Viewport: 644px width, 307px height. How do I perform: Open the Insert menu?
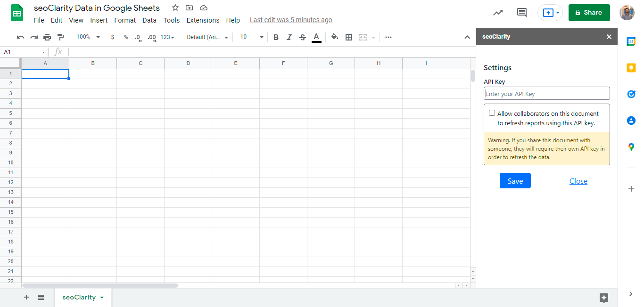point(99,20)
